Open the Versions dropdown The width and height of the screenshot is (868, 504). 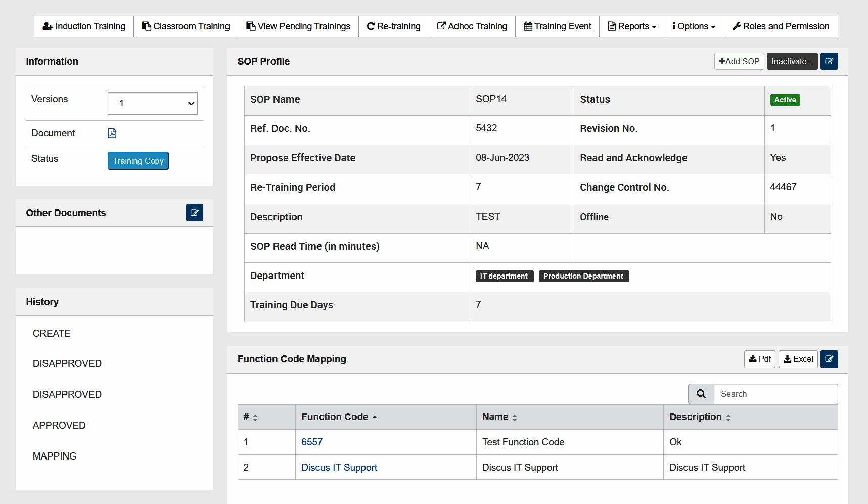[152, 103]
